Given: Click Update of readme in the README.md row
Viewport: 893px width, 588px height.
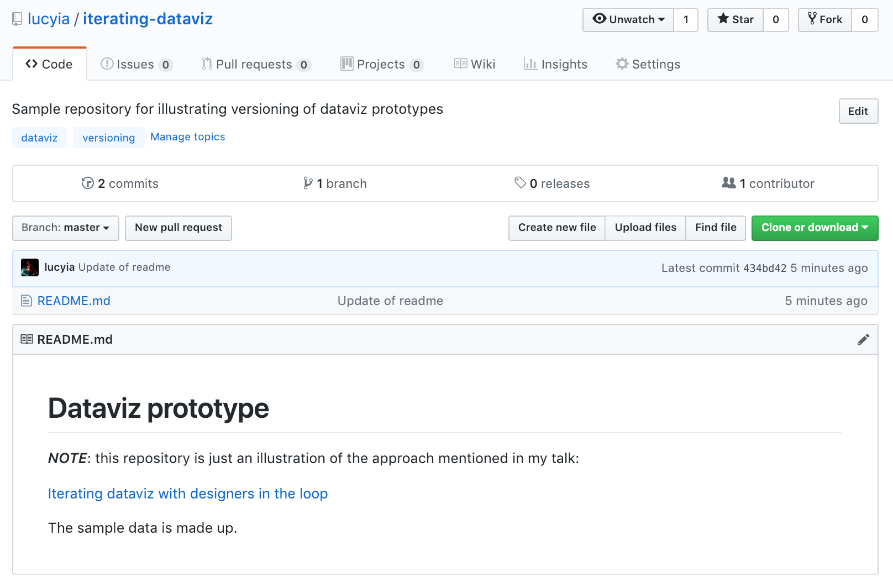Looking at the screenshot, I should (390, 301).
